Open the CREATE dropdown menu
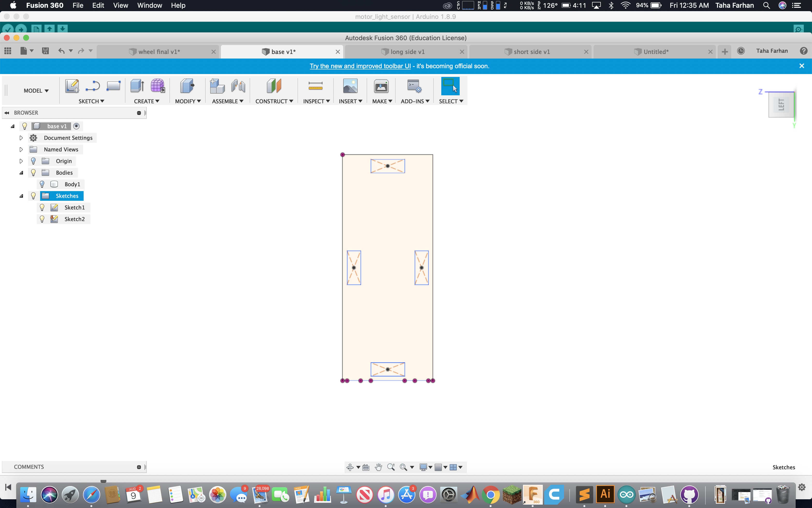 tap(147, 101)
